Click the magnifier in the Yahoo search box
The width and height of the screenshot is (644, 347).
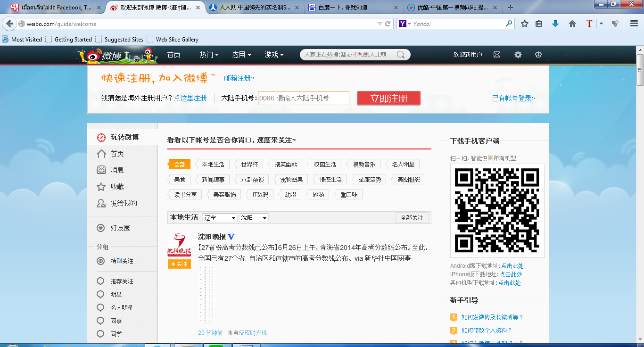[x=509, y=24]
